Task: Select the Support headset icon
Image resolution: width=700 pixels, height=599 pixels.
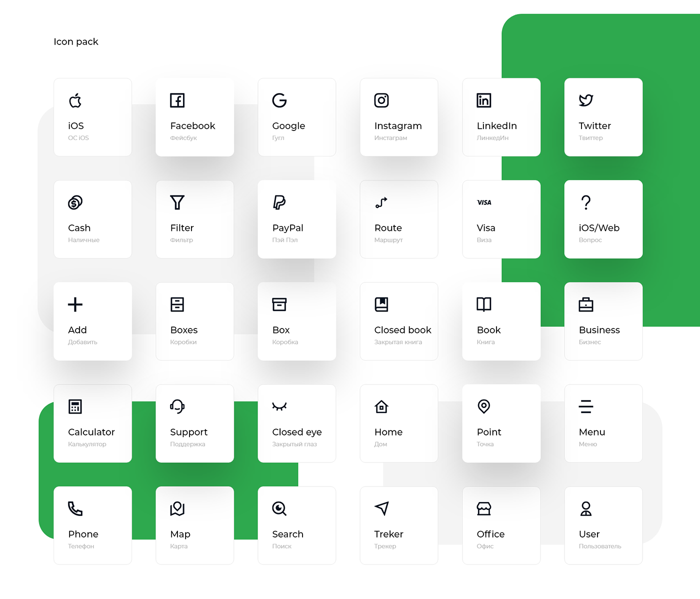Action: click(x=177, y=406)
